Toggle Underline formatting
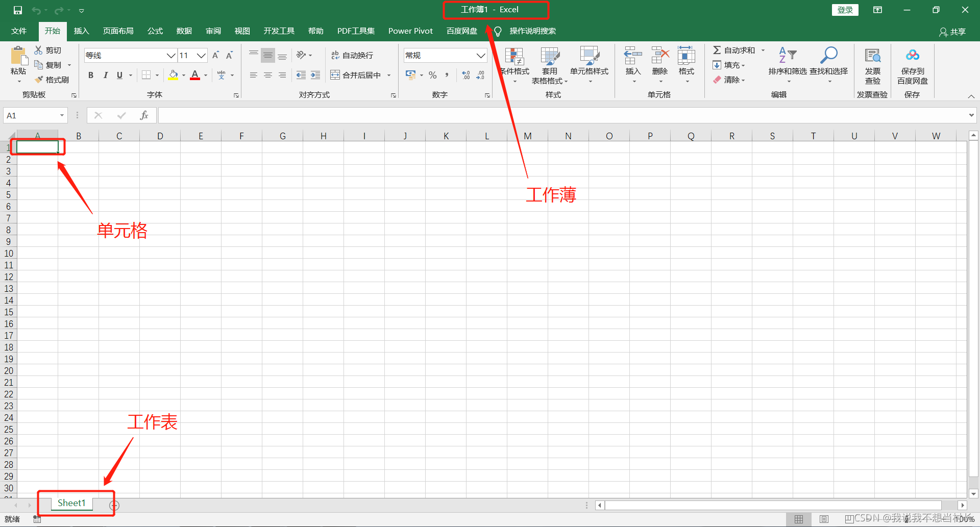 coord(119,75)
